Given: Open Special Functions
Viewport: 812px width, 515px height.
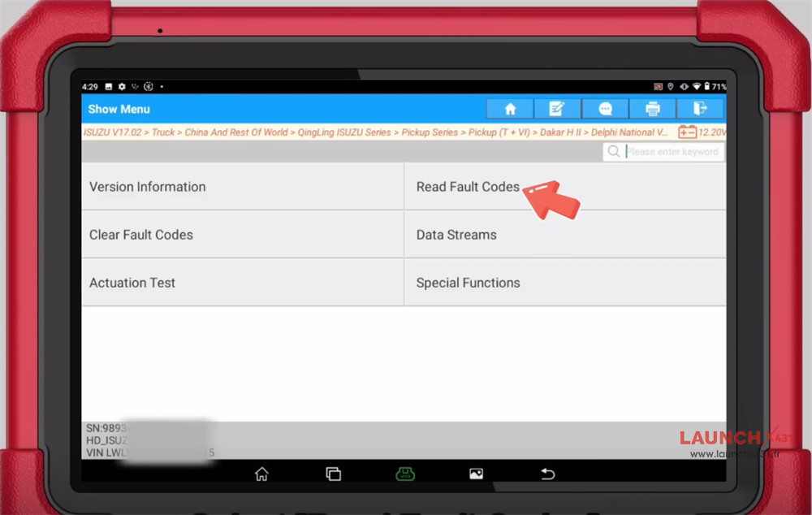Looking at the screenshot, I should click(565, 283).
